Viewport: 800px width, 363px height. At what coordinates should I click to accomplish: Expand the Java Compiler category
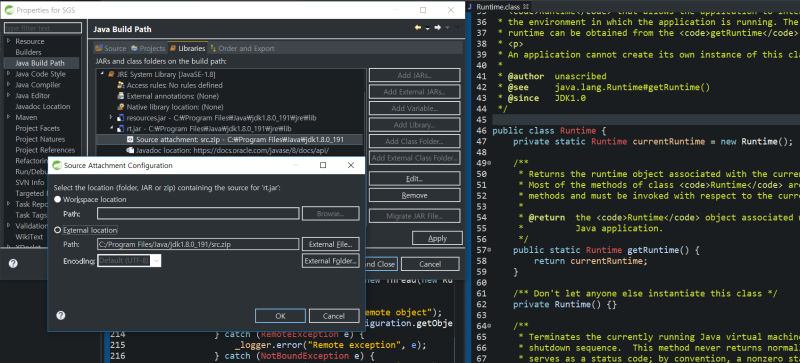pos(8,85)
